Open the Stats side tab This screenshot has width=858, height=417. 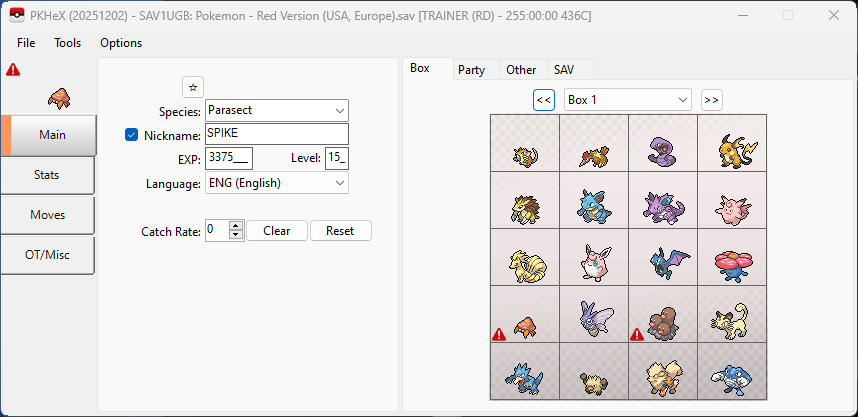click(47, 175)
